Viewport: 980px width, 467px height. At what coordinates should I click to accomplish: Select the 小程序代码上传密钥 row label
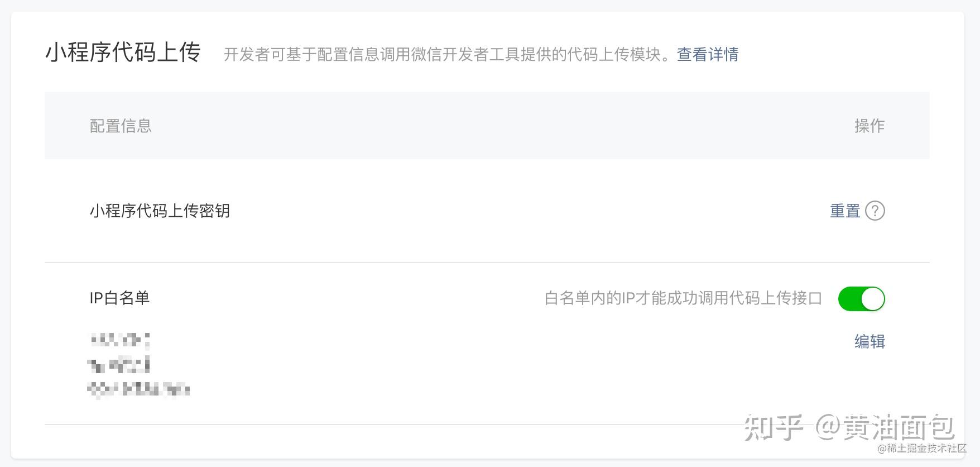(160, 211)
